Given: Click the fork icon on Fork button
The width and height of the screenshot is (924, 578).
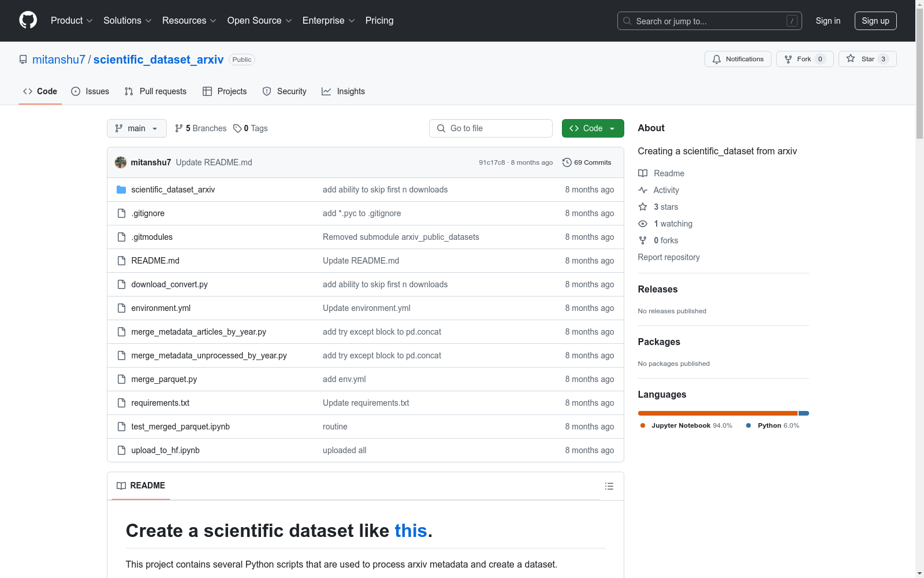Looking at the screenshot, I should tap(788, 59).
